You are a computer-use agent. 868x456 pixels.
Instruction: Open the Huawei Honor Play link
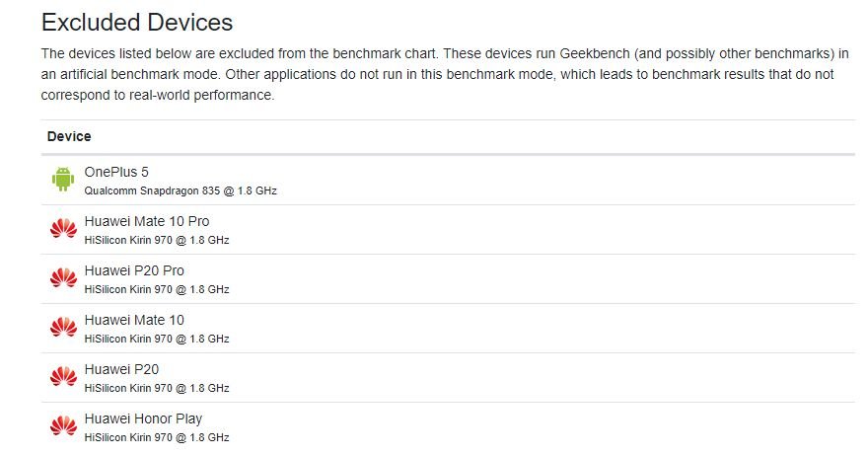[143, 418]
